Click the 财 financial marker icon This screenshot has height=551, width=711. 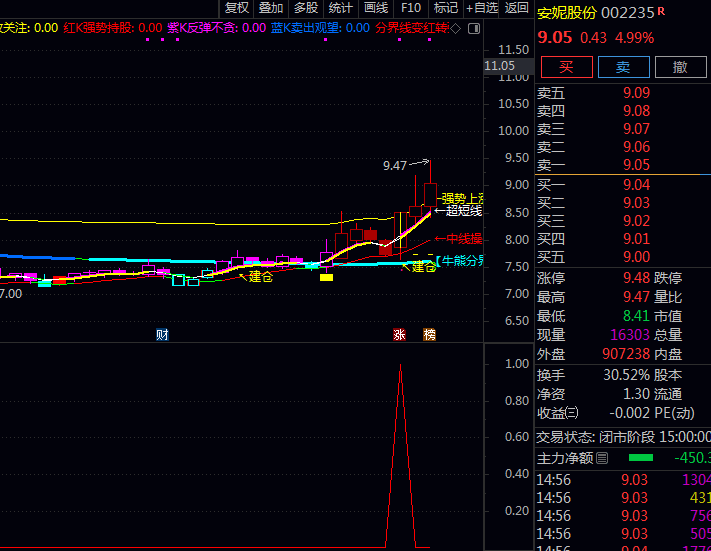tap(162, 334)
